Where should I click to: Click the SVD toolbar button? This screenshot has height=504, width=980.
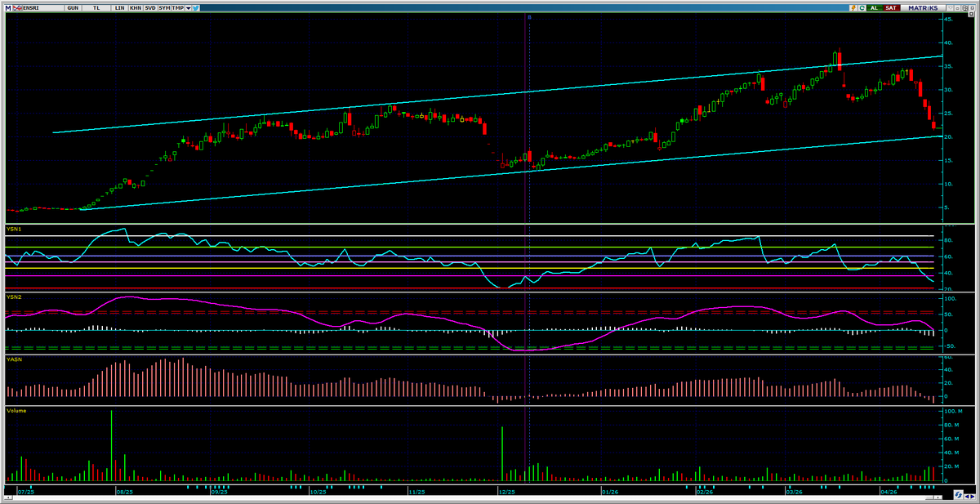pyautogui.click(x=150, y=8)
